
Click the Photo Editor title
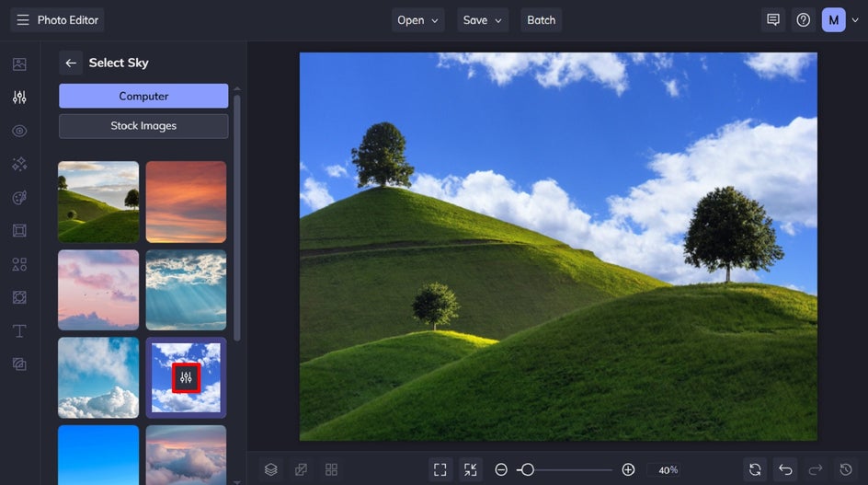coord(67,20)
